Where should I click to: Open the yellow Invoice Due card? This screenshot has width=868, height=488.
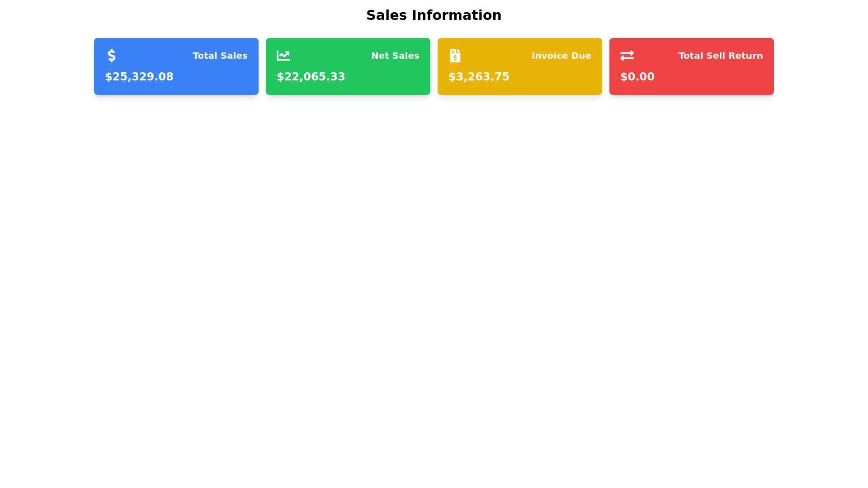(x=519, y=66)
